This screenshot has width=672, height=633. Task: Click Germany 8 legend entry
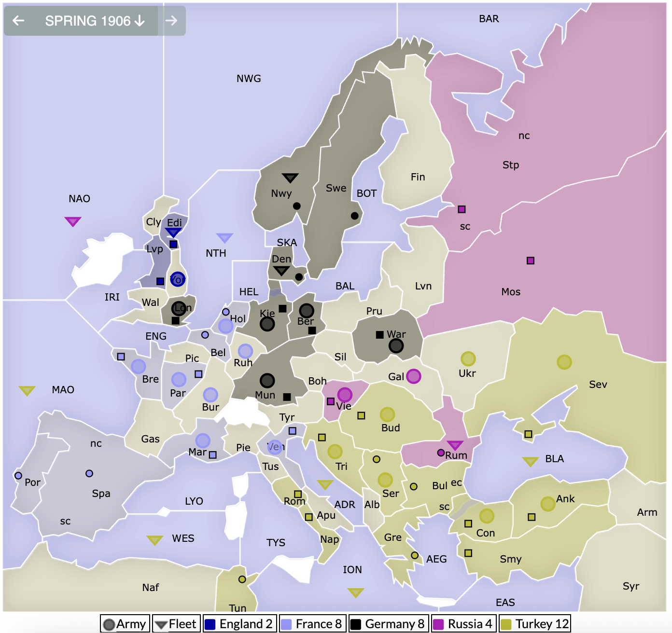pyautogui.click(x=388, y=624)
